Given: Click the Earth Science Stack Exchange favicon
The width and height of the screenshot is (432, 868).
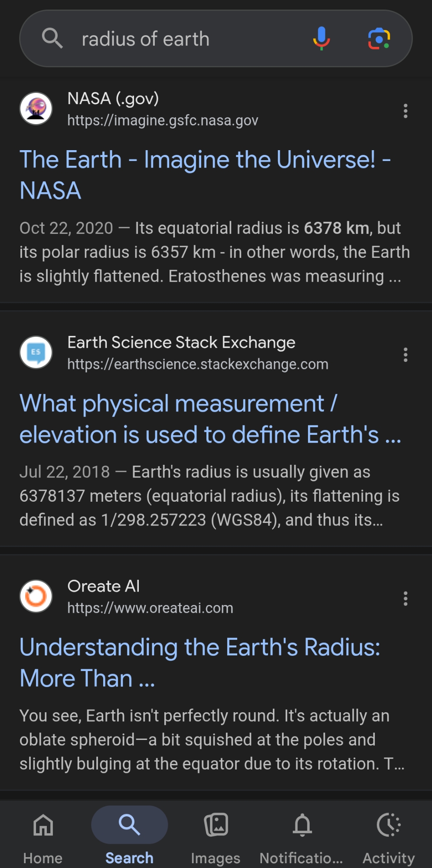Looking at the screenshot, I should (36, 352).
